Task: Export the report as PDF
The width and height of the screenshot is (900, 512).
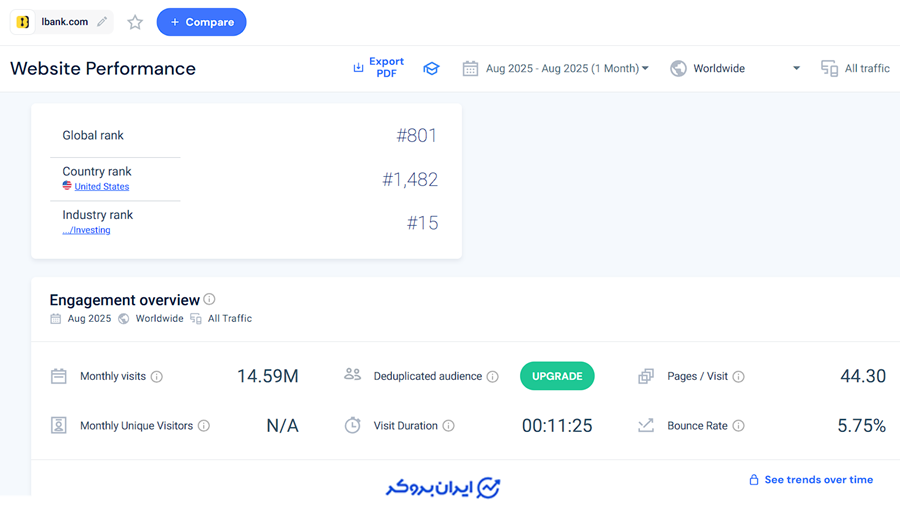Action: tap(378, 68)
